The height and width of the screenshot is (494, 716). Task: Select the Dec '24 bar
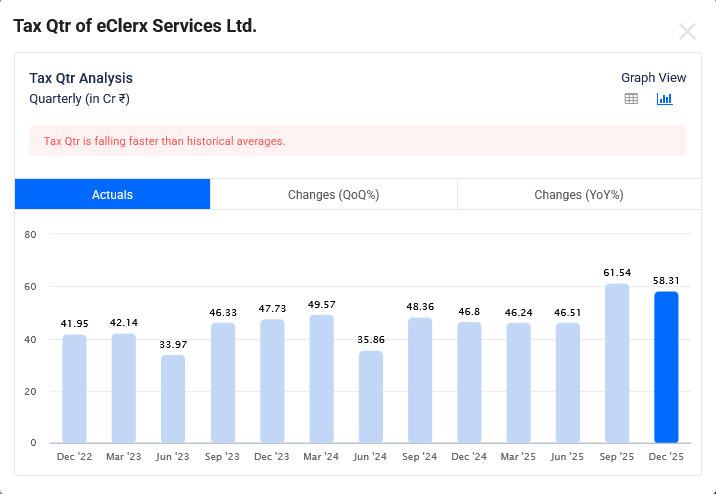click(x=469, y=382)
